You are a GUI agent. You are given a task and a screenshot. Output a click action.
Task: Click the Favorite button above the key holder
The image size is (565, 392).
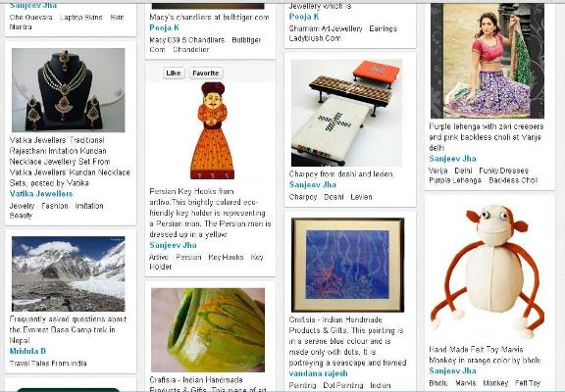tap(206, 73)
